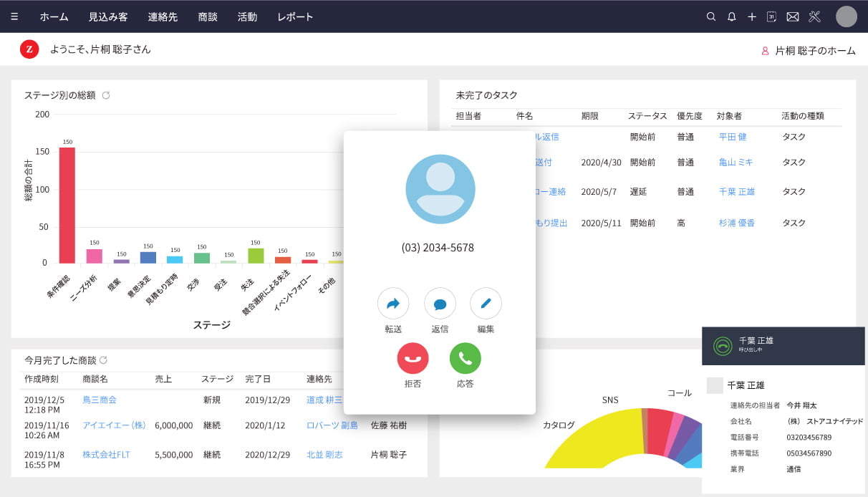Screen dimensions: 868x497
Task: Open the 見込み客 tab
Action: tap(108, 16)
